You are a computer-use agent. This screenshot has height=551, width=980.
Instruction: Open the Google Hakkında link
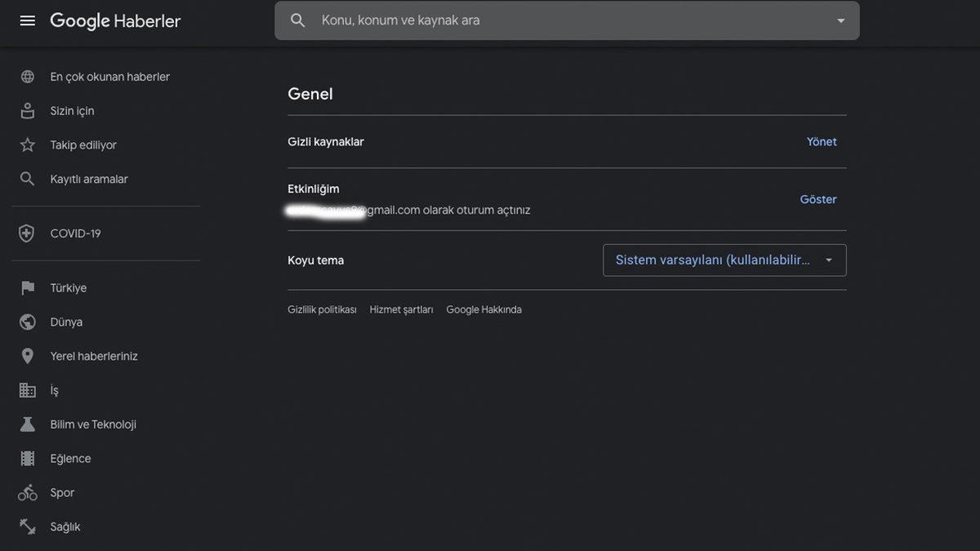tap(483, 309)
